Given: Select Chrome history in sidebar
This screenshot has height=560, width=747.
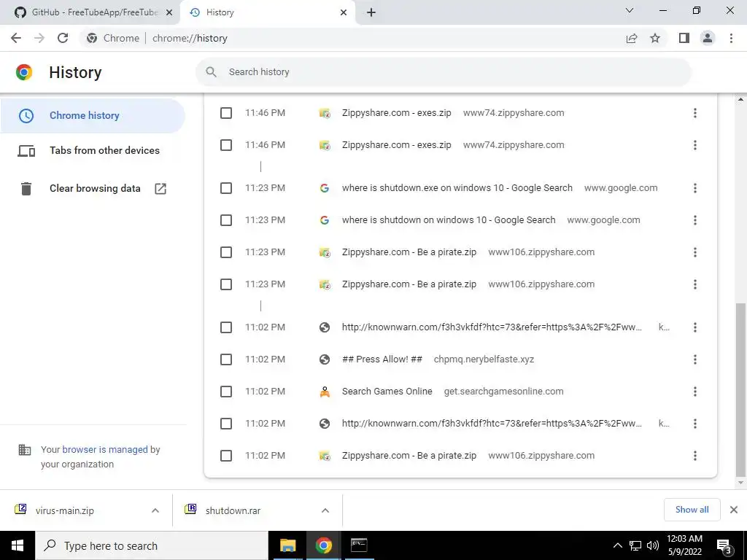Looking at the screenshot, I should [93, 116].
